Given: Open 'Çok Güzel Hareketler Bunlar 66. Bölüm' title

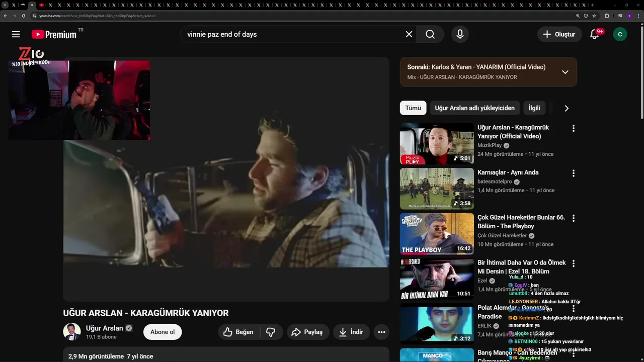Looking at the screenshot, I should (521, 222).
